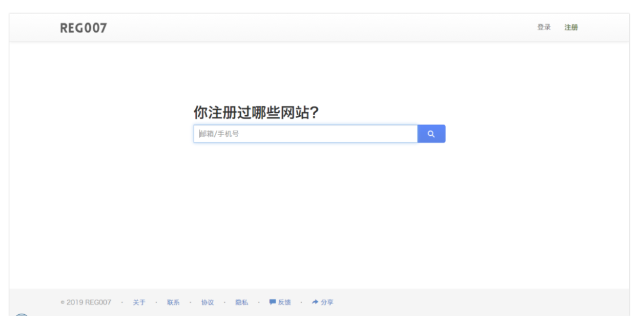This screenshot has width=644, height=316.
Task: Click the 分享 share text link
Action: click(327, 302)
